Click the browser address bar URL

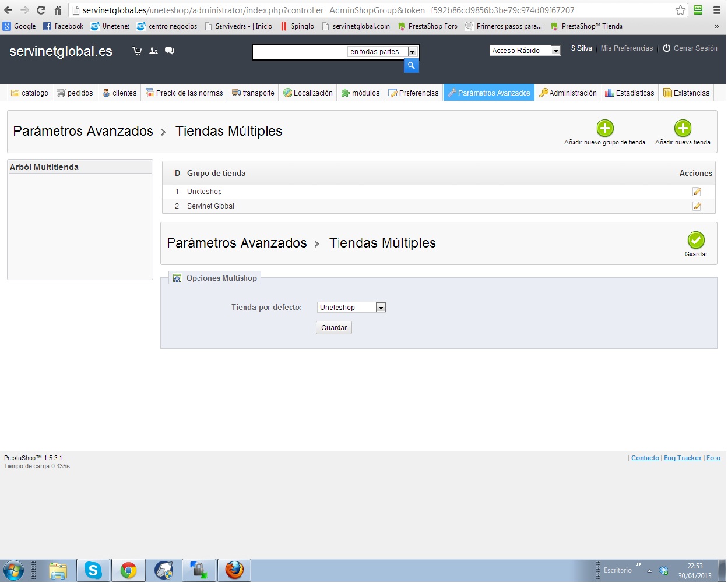click(328, 10)
